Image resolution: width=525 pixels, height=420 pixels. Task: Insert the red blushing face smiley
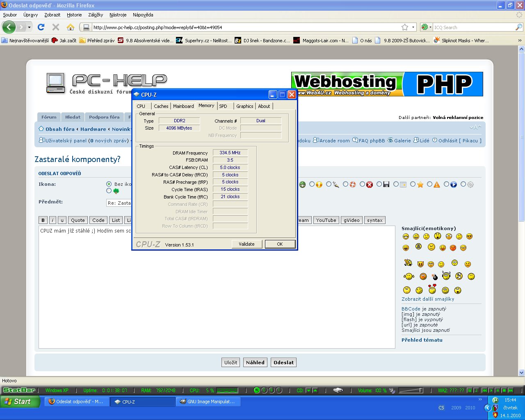point(453,248)
